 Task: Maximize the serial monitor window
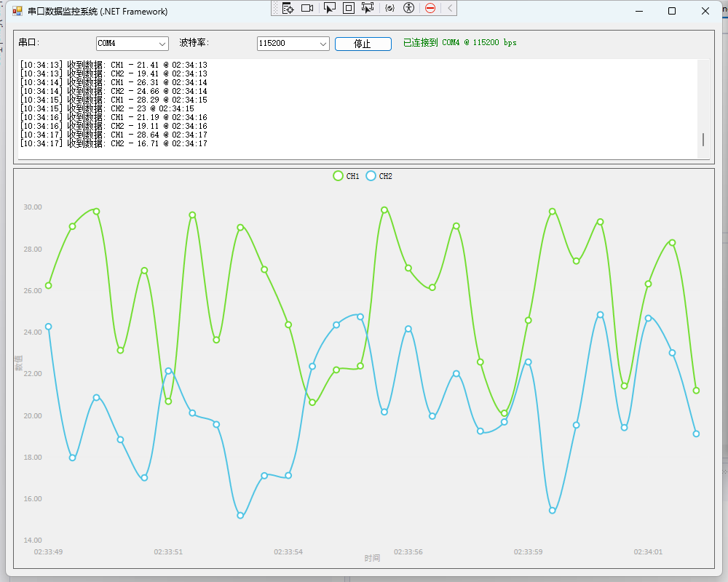tap(672, 11)
